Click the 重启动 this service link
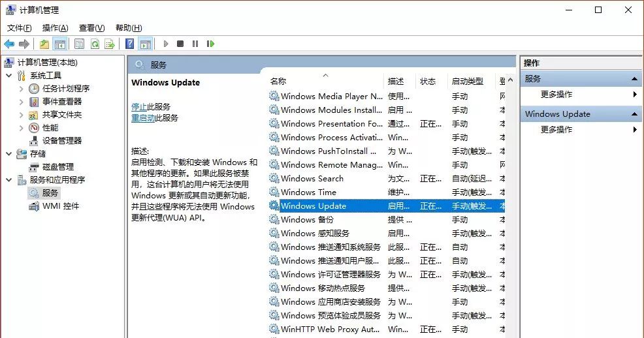 143,117
